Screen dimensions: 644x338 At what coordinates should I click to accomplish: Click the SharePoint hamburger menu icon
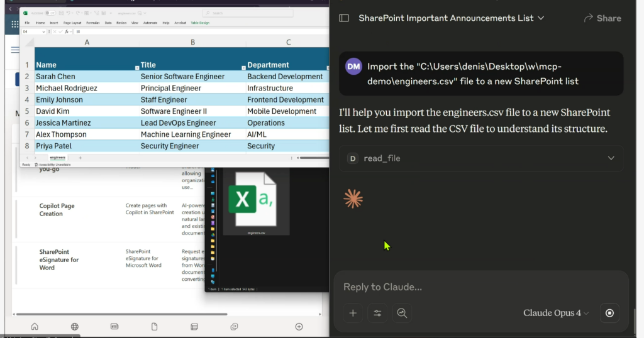[x=15, y=50]
